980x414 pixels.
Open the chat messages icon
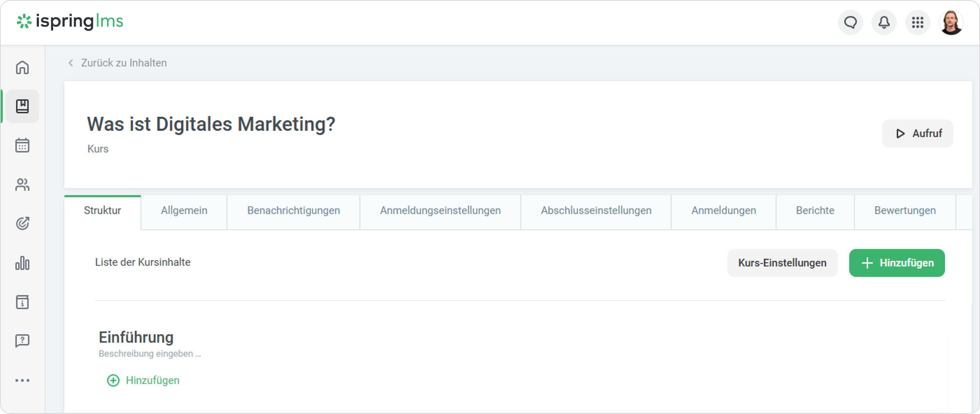pyautogui.click(x=851, y=22)
